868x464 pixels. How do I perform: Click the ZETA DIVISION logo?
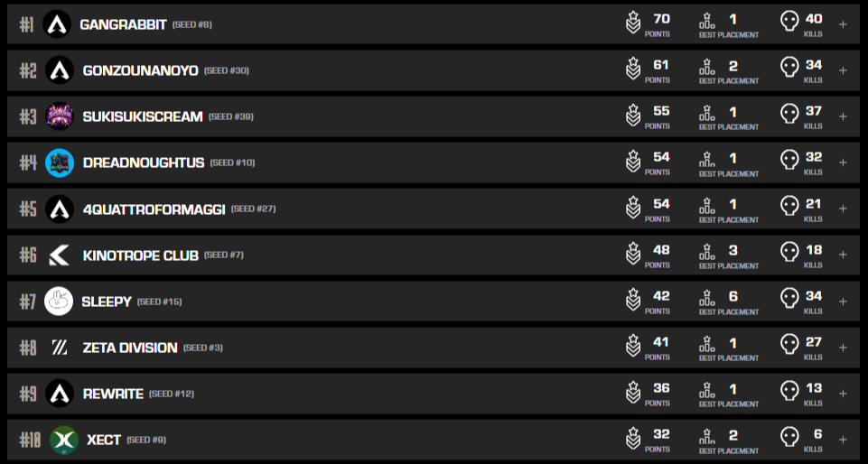[59, 348]
